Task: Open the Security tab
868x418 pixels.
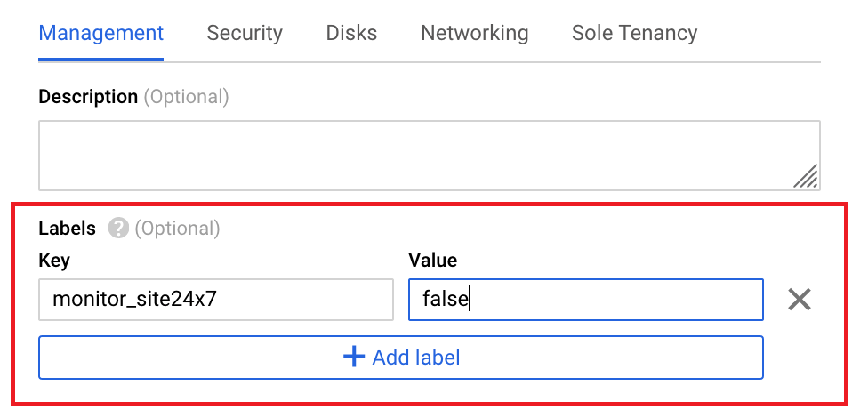Action: pyautogui.click(x=245, y=34)
